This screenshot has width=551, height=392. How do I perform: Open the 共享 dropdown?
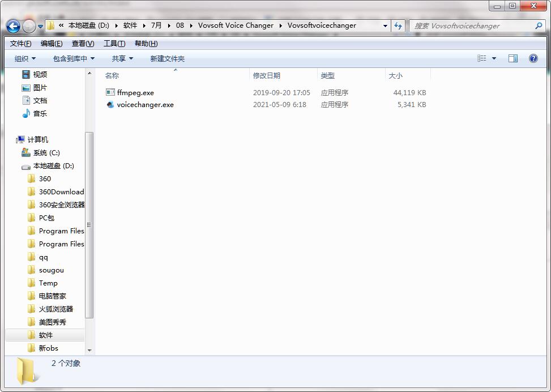coord(122,58)
